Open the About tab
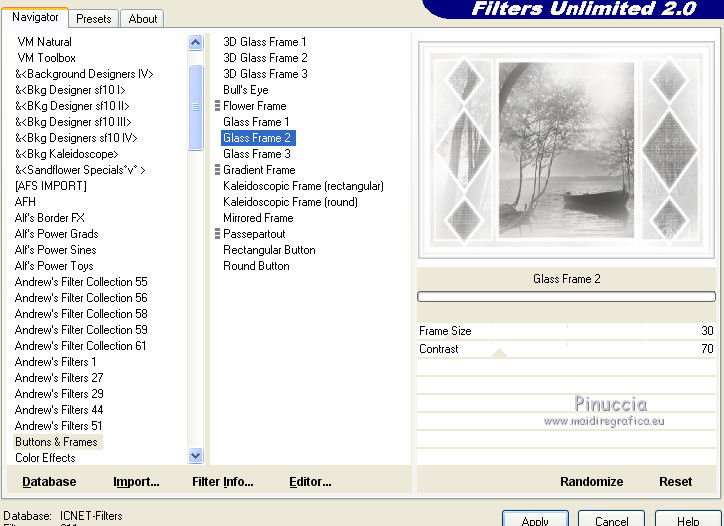 coord(143,19)
